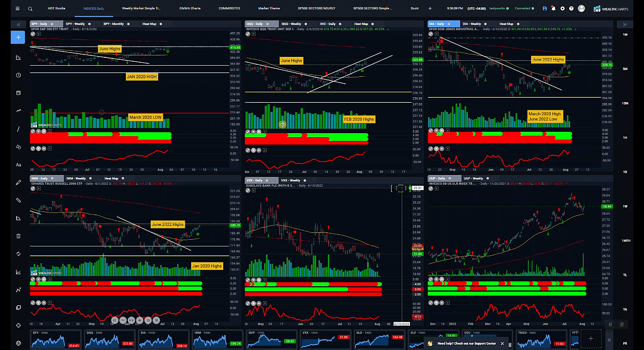644x350 pixels.
Task: Click the copy layers icon in sidebar
Action: [18, 308]
